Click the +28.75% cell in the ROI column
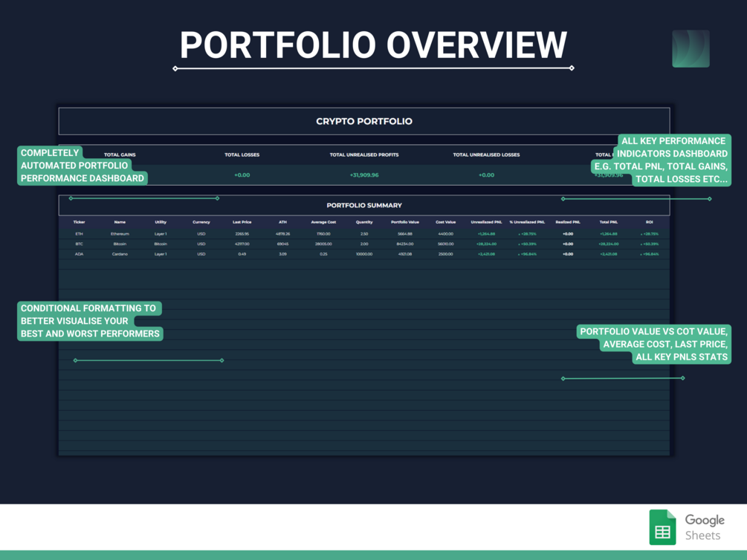The image size is (747, 560). (650, 234)
